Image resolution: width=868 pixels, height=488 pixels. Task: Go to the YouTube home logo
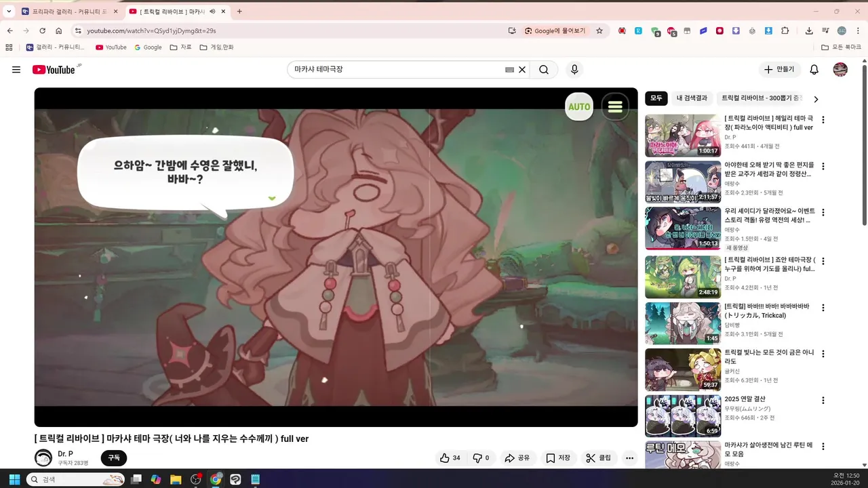54,70
